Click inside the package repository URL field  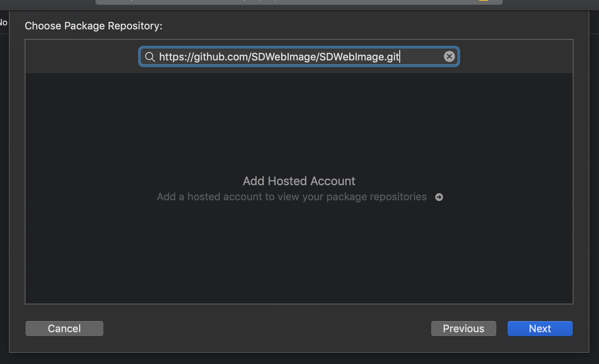coord(299,56)
